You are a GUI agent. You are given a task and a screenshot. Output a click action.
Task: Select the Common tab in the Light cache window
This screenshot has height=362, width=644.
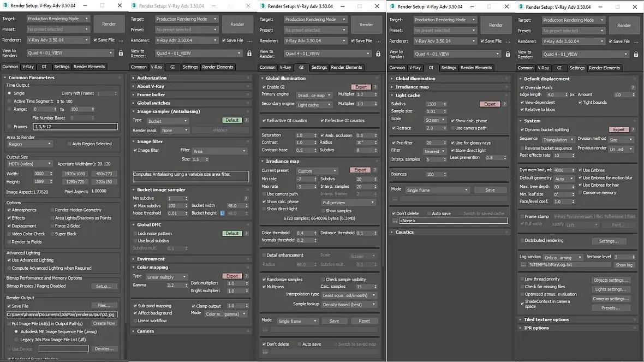(397, 68)
